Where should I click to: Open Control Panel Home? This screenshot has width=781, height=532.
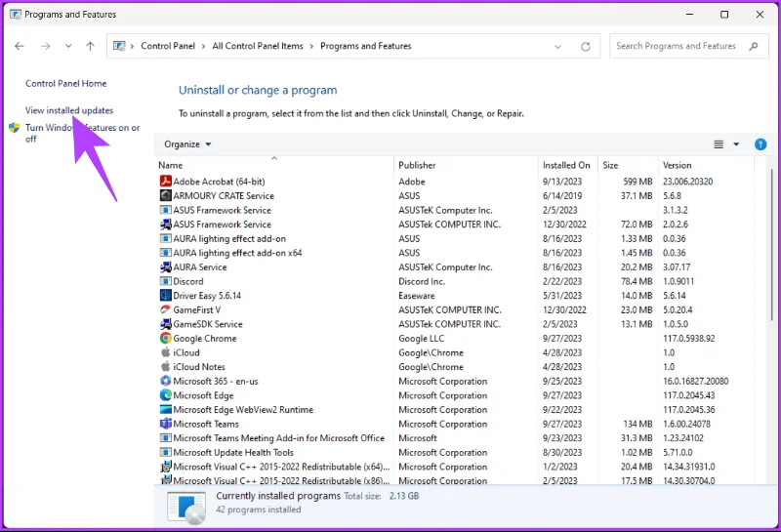(x=65, y=84)
